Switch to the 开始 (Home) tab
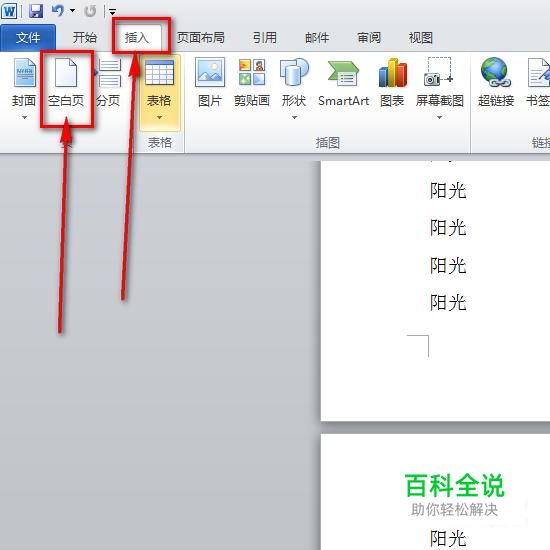The image size is (550, 550). click(85, 38)
